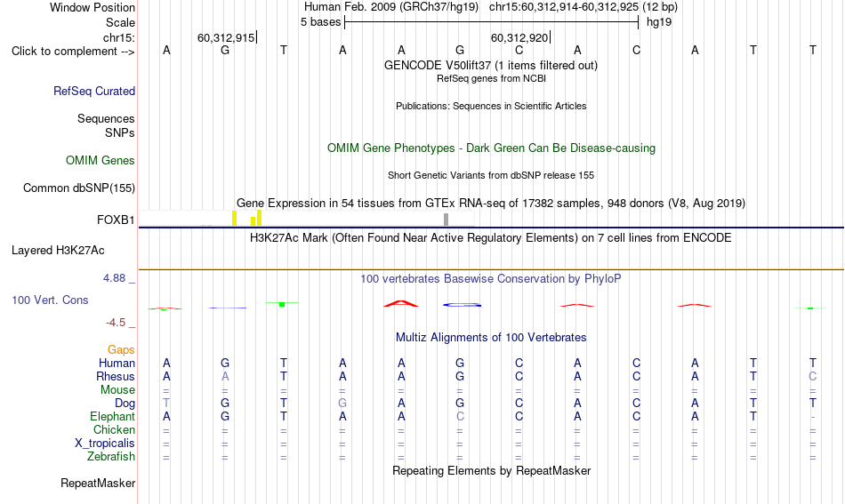Click the OMIM Gene Phenotypes green title
845x504 pixels.
(492, 148)
